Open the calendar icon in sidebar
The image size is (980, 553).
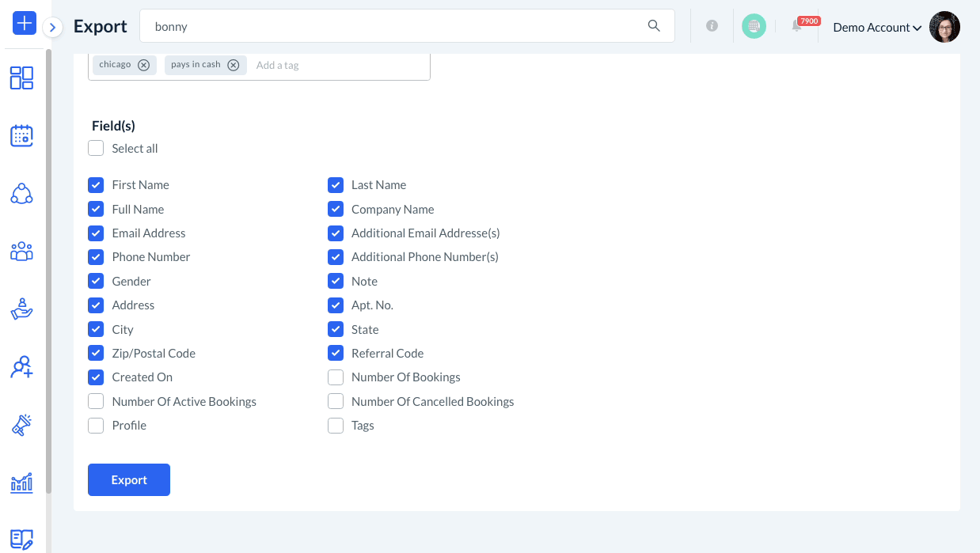(x=21, y=136)
